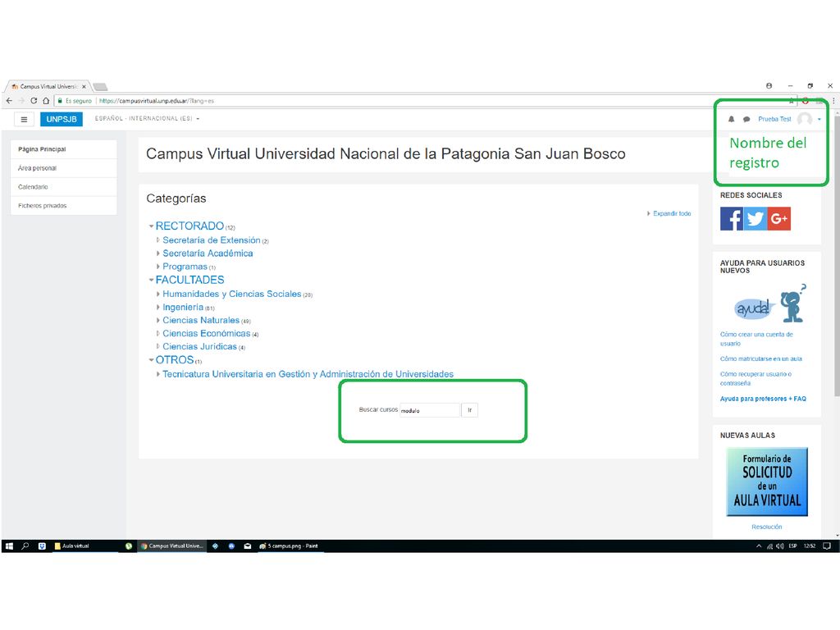Open Cómo recuperar usuario o contraseña
The image size is (840, 630).
(x=756, y=378)
